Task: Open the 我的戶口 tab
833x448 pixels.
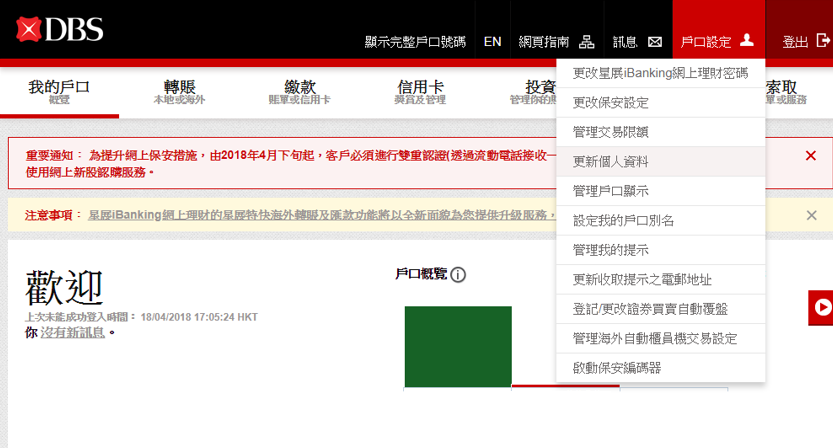Action: pos(59,91)
